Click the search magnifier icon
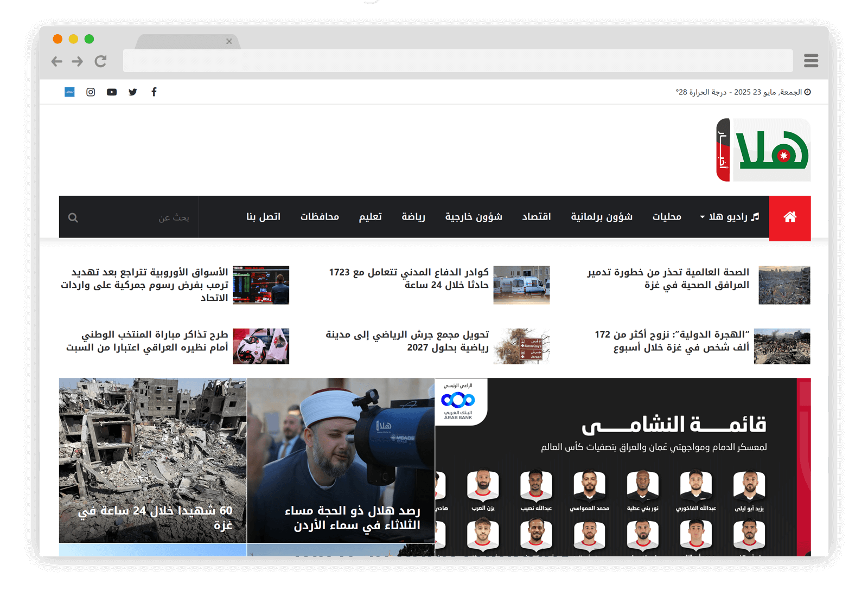Screen dimensions: 868x597 pyautogui.click(x=73, y=218)
